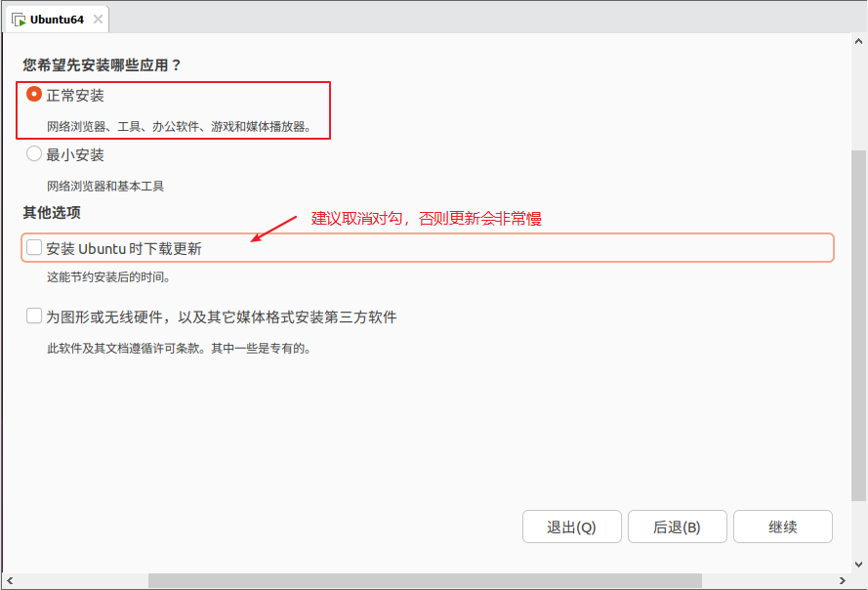868x590 pixels.
Task: Click the horizontal scrollbar thumb
Action: tap(425, 580)
